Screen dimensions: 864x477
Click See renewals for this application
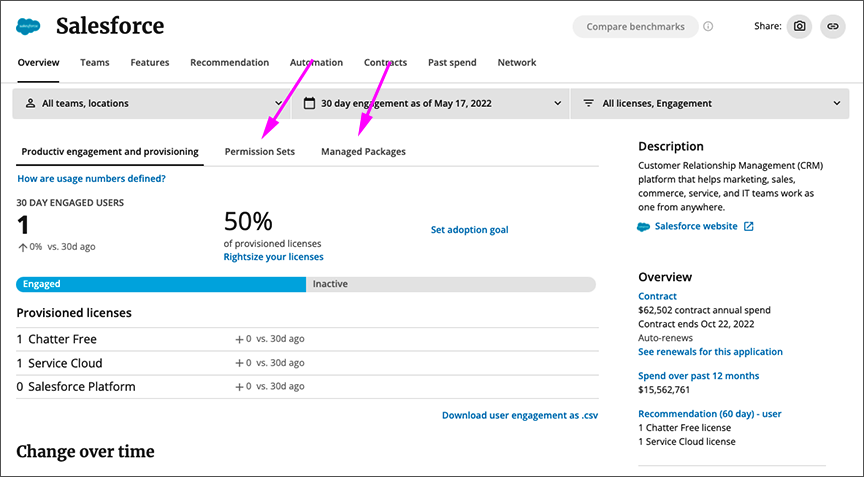coord(710,351)
